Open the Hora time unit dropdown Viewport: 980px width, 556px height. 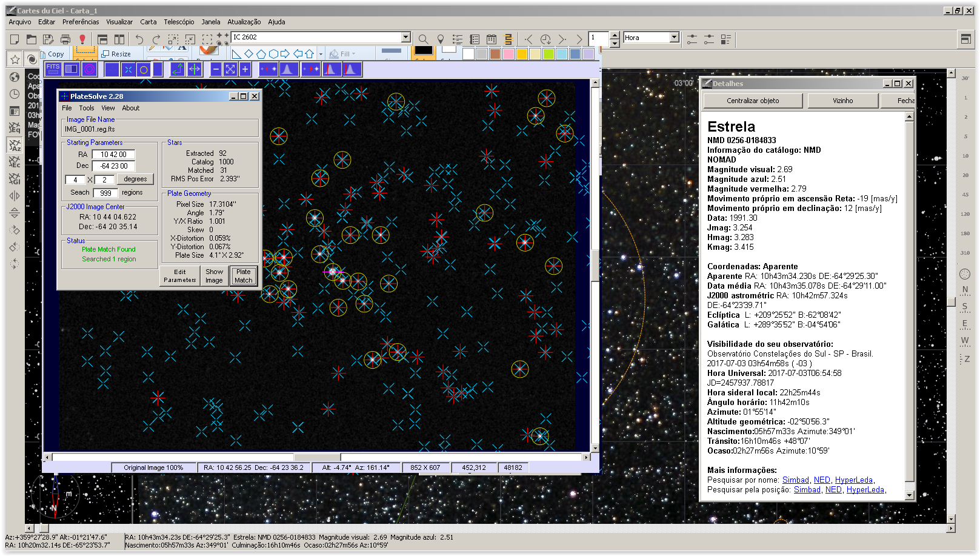(x=674, y=38)
